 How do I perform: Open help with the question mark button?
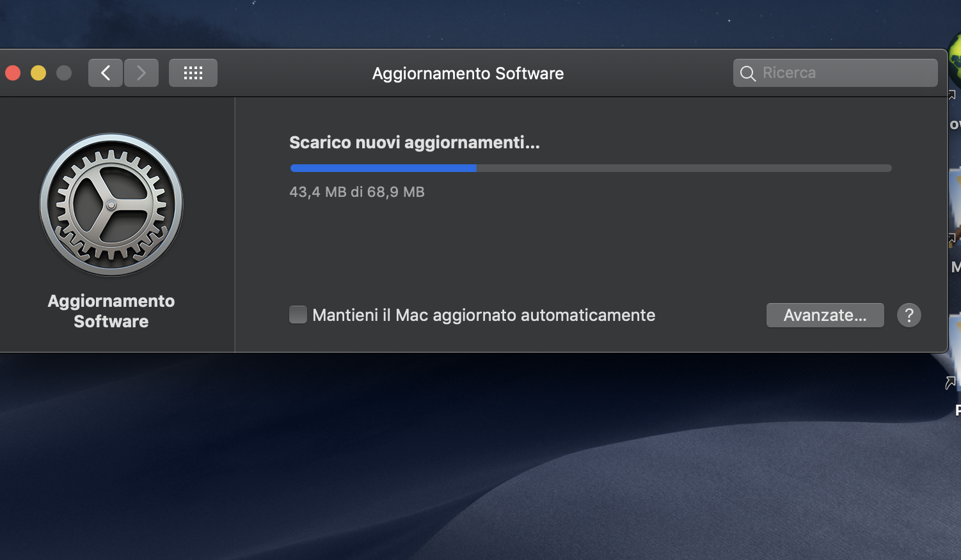click(x=909, y=315)
